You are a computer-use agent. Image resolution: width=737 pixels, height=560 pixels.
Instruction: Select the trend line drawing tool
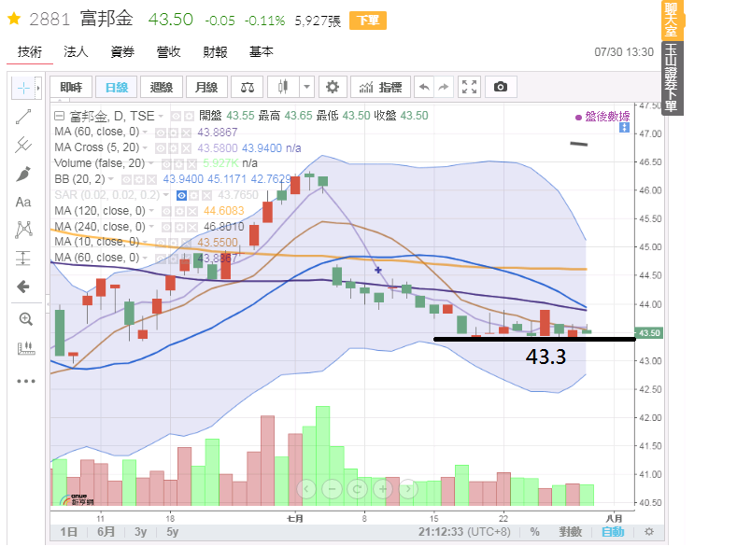tap(23, 117)
